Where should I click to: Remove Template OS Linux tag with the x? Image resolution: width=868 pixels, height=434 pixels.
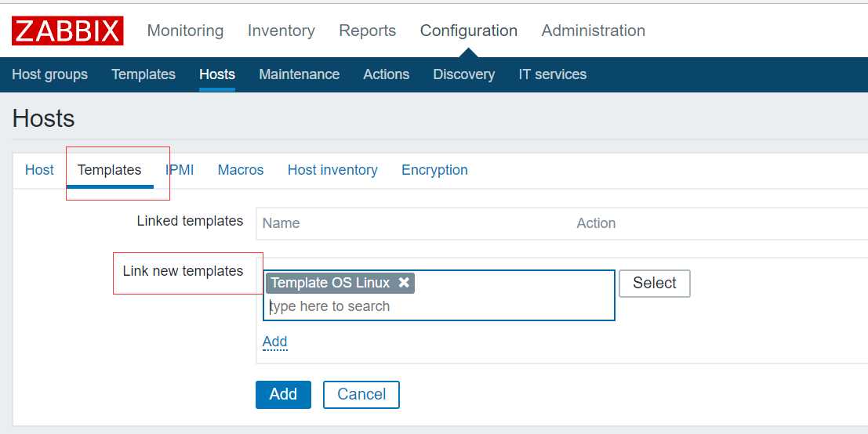pyautogui.click(x=404, y=283)
